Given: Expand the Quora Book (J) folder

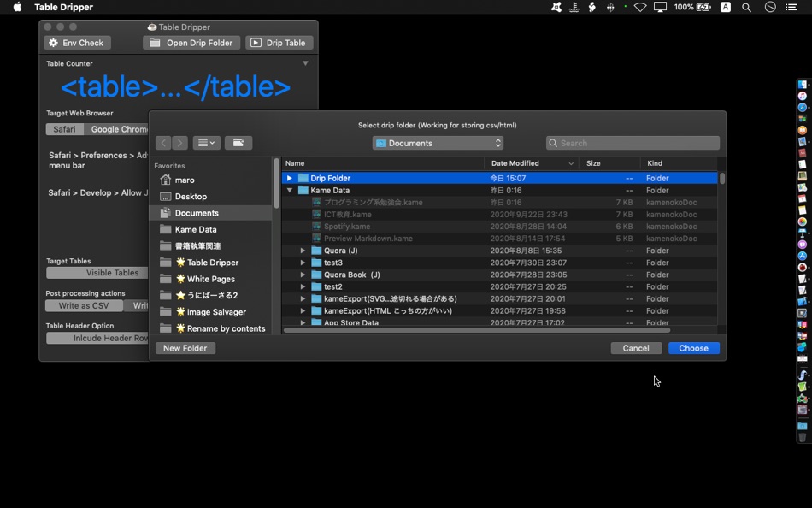Looking at the screenshot, I should (303, 275).
